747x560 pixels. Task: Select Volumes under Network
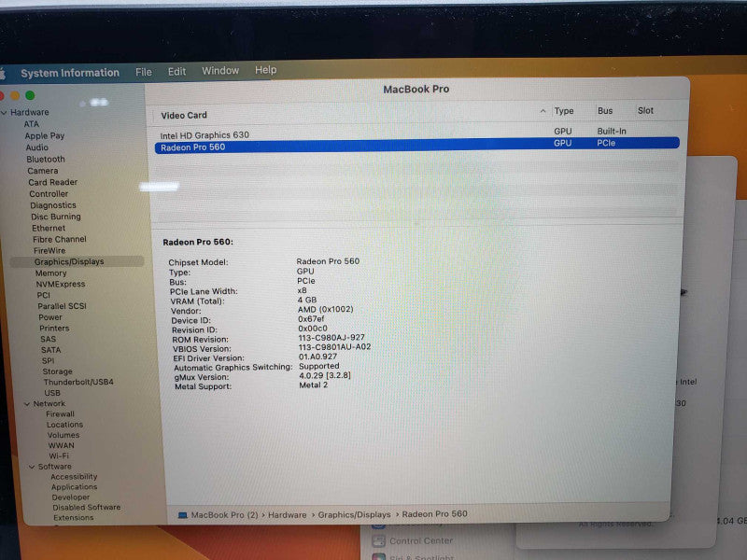point(63,435)
